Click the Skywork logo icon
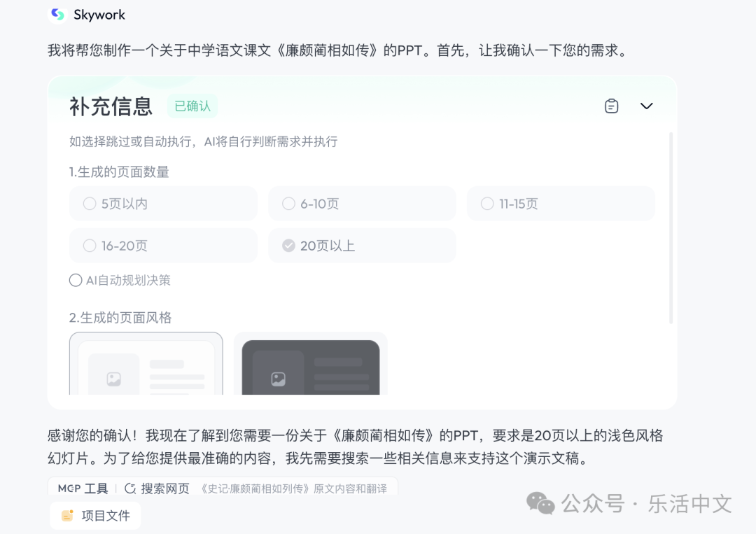 pyautogui.click(x=57, y=15)
